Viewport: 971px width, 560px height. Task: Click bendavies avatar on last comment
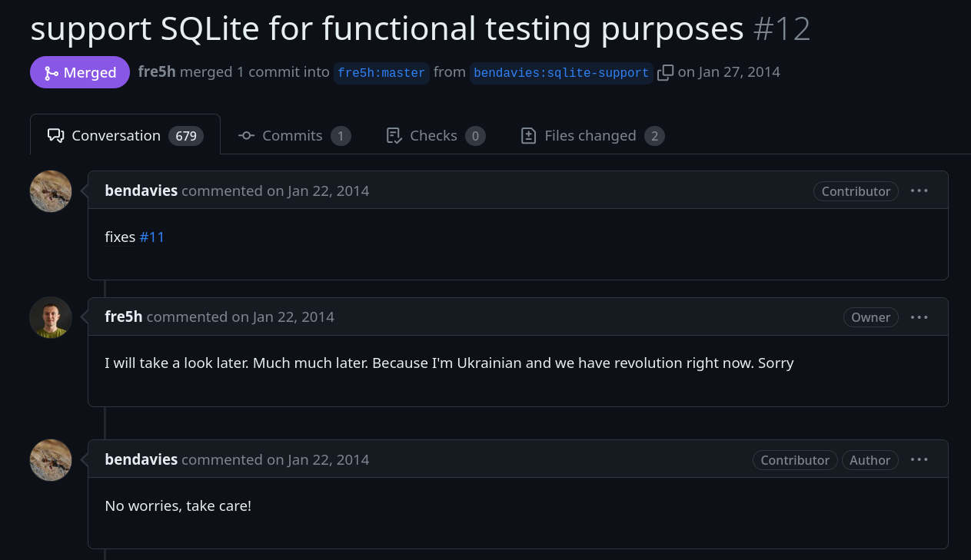pyautogui.click(x=51, y=460)
